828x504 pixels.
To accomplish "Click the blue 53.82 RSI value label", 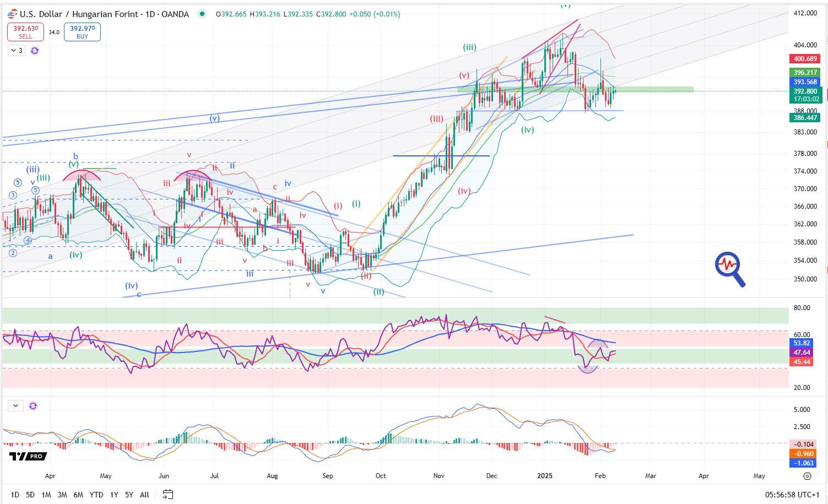I will click(802, 343).
